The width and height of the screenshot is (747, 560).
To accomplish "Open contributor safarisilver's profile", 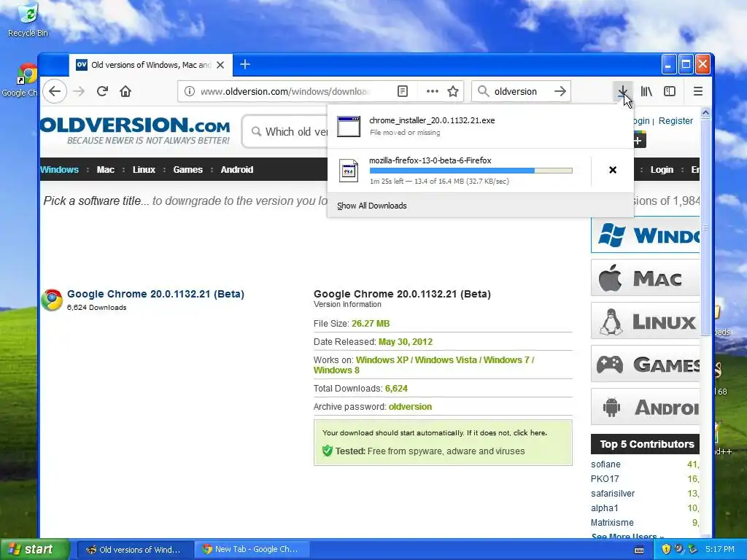I will pyautogui.click(x=613, y=494).
